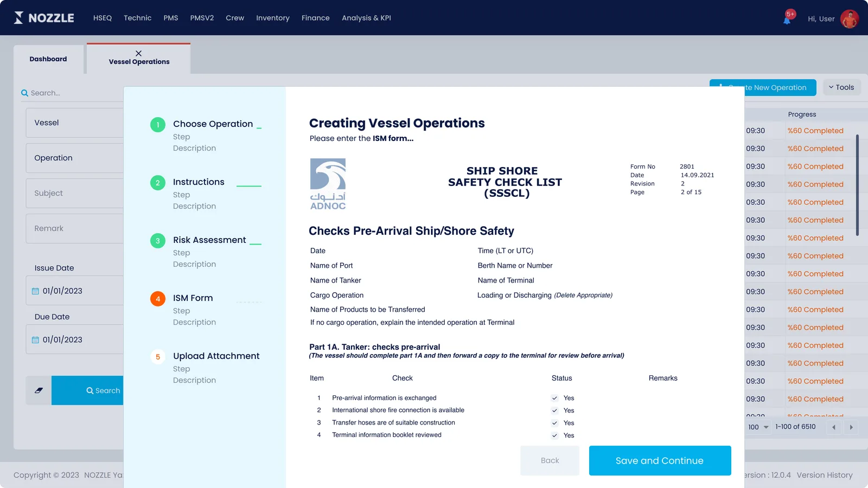Select the Upload Attachment step title

[216, 356]
